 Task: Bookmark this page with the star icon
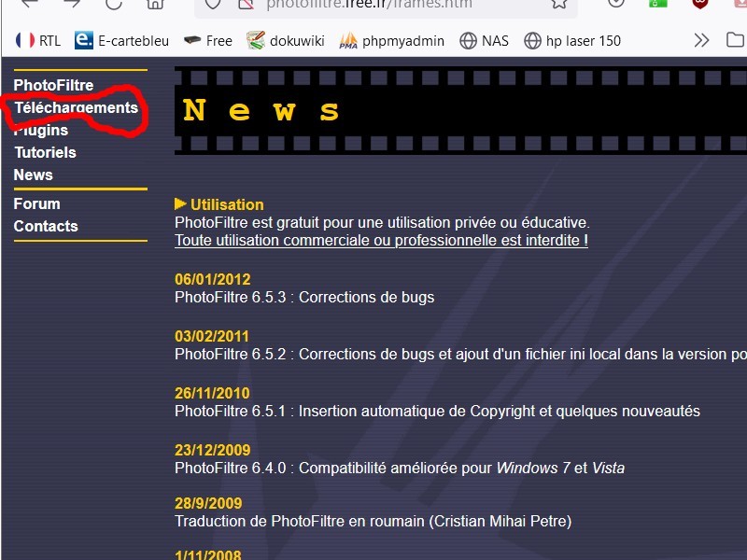[558, 4]
